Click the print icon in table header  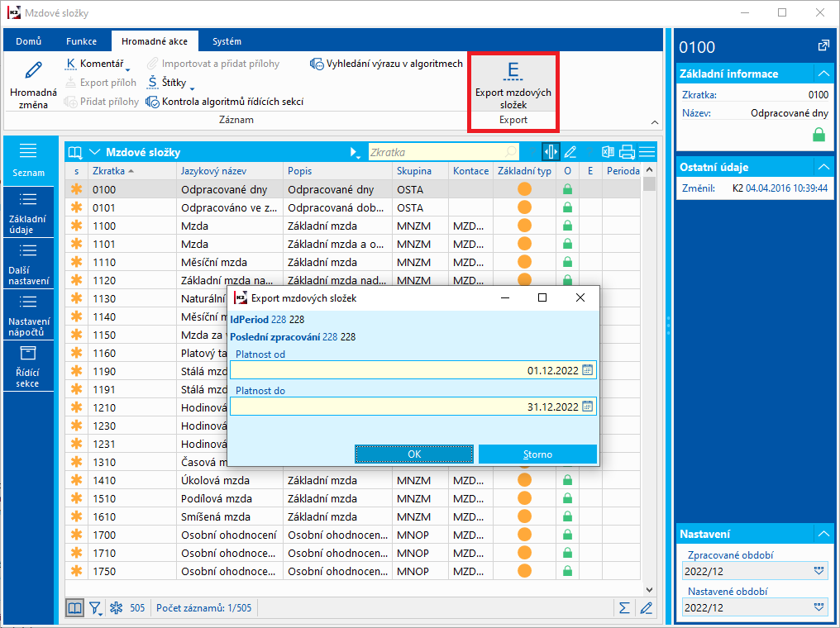click(627, 152)
